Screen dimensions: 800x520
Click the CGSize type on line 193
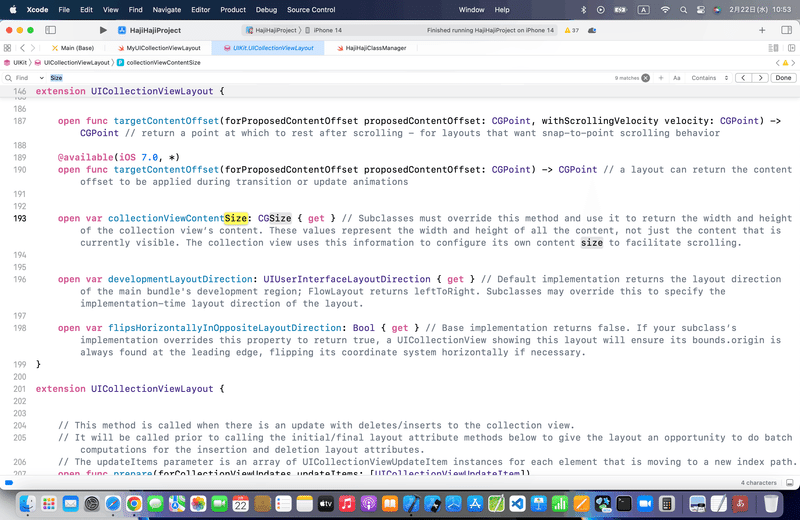click(x=274, y=218)
